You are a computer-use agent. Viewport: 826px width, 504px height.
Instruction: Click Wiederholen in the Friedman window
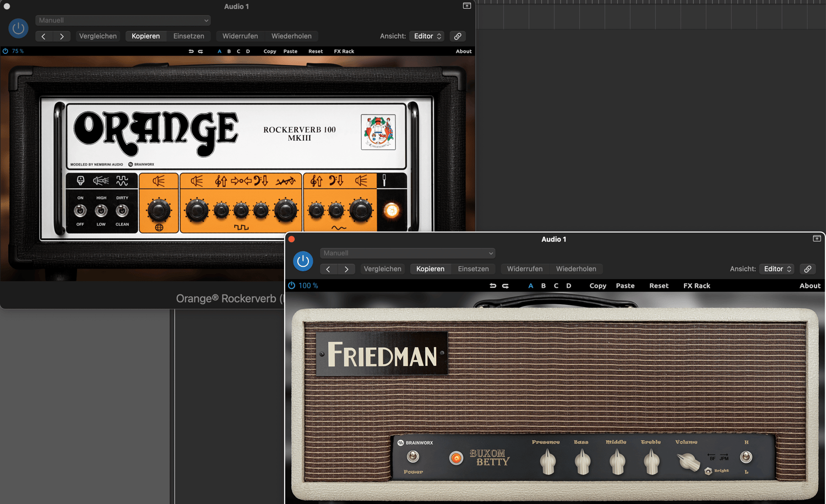click(x=576, y=269)
